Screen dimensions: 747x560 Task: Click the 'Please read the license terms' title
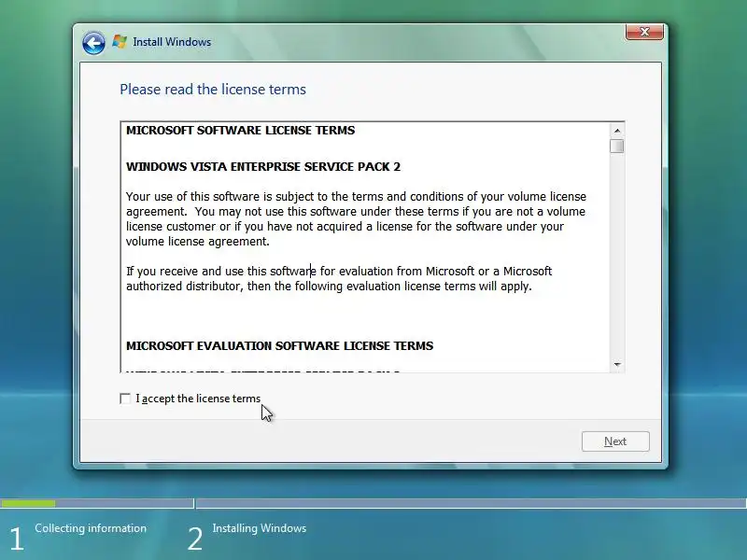pos(213,90)
